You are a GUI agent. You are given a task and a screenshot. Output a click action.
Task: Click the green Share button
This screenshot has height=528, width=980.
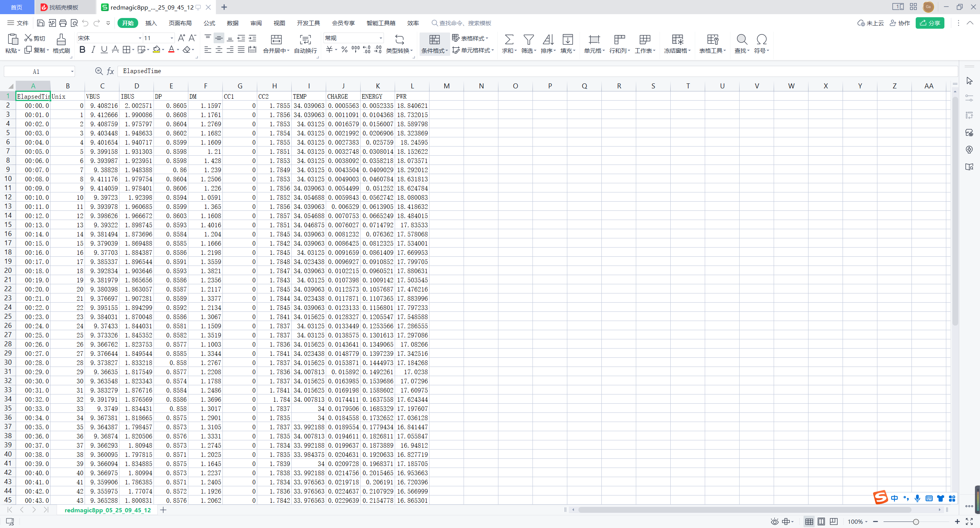[930, 23]
